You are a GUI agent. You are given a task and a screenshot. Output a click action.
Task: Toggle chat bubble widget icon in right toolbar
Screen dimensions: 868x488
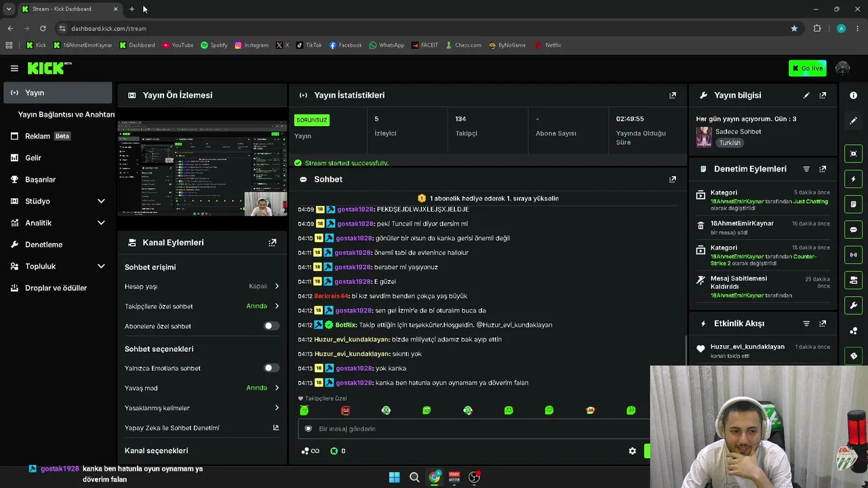tap(853, 230)
